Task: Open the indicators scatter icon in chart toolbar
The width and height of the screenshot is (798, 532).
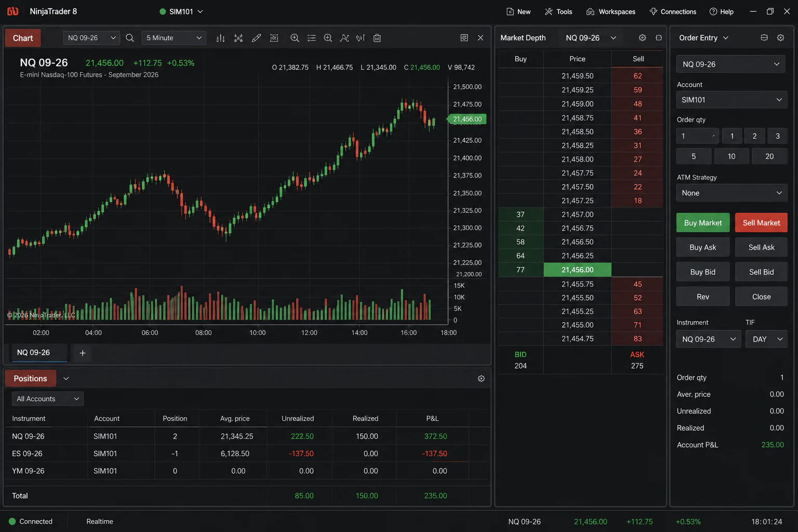Action: point(238,38)
